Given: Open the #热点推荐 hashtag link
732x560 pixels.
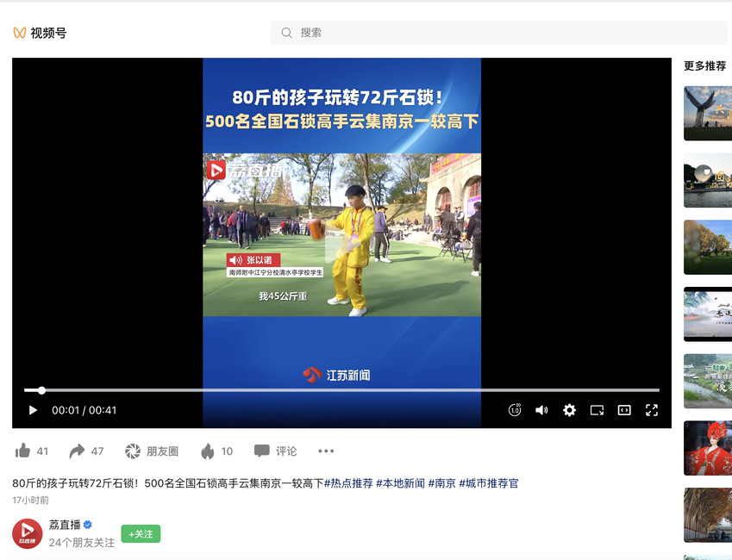Looking at the screenshot, I should tap(348, 483).
